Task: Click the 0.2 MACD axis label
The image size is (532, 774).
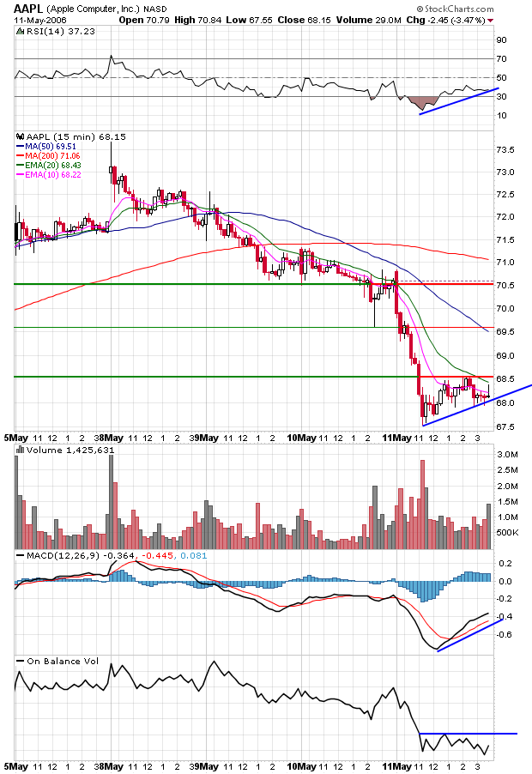Action: pos(505,564)
